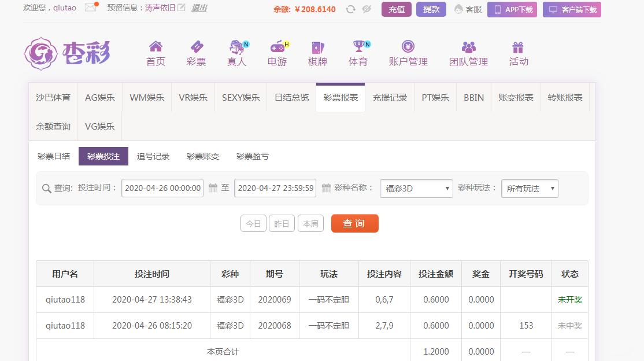
Task: Select 彩票日结 sub-tab
Action: (x=54, y=156)
